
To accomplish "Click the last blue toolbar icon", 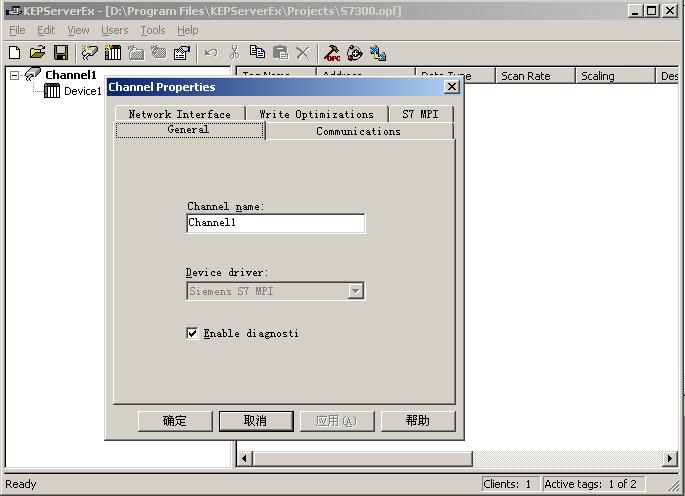I will [378, 53].
